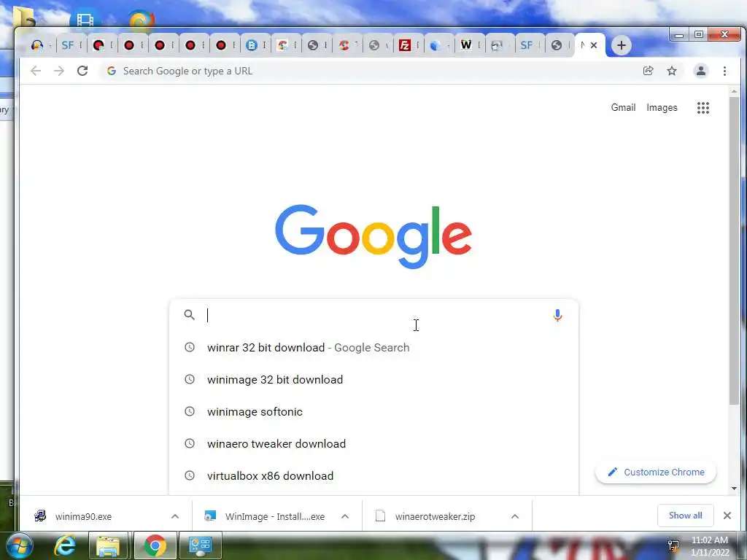
Task: Click the clock icon beside virtualbox x86 download
Action: (x=190, y=475)
